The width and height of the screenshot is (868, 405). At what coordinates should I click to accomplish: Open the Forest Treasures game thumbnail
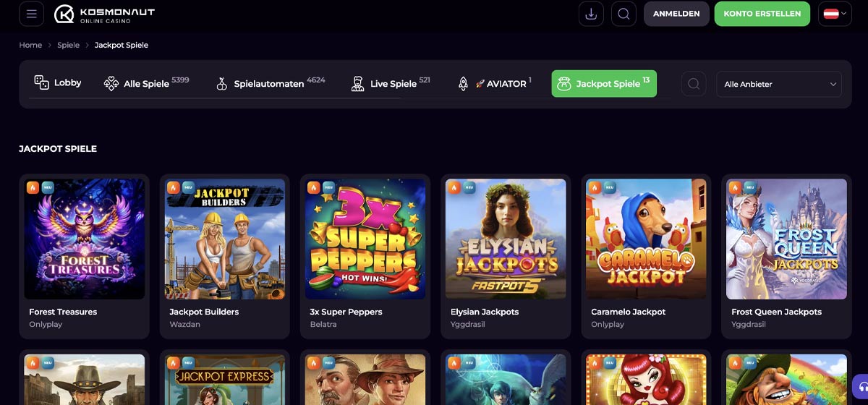(85, 239)
